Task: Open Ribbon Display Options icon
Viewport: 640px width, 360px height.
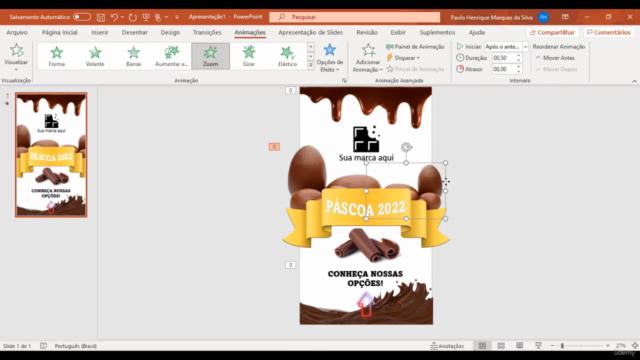Action: coord(565,17)
